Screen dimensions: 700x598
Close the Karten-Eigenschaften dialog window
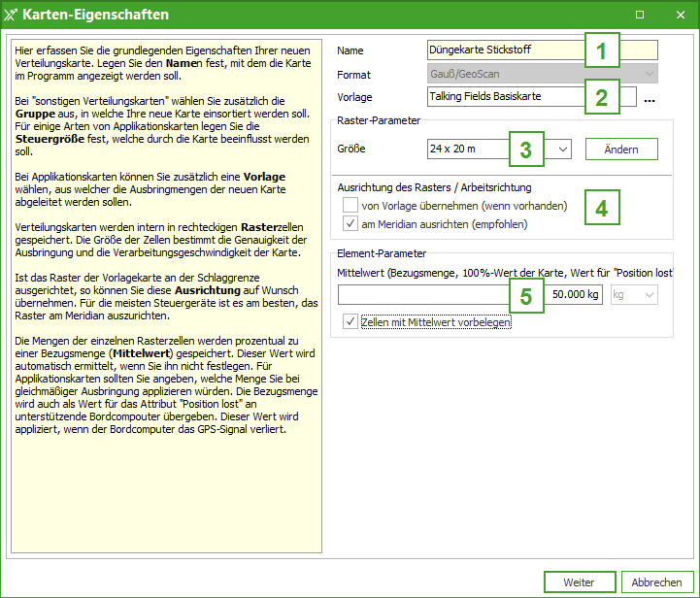[x=679, y=16]
